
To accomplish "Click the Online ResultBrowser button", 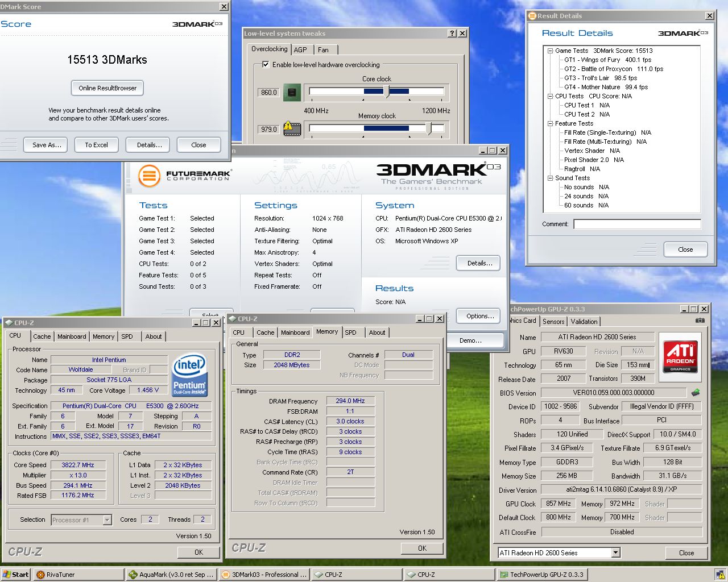I will (x=107, y=88).
